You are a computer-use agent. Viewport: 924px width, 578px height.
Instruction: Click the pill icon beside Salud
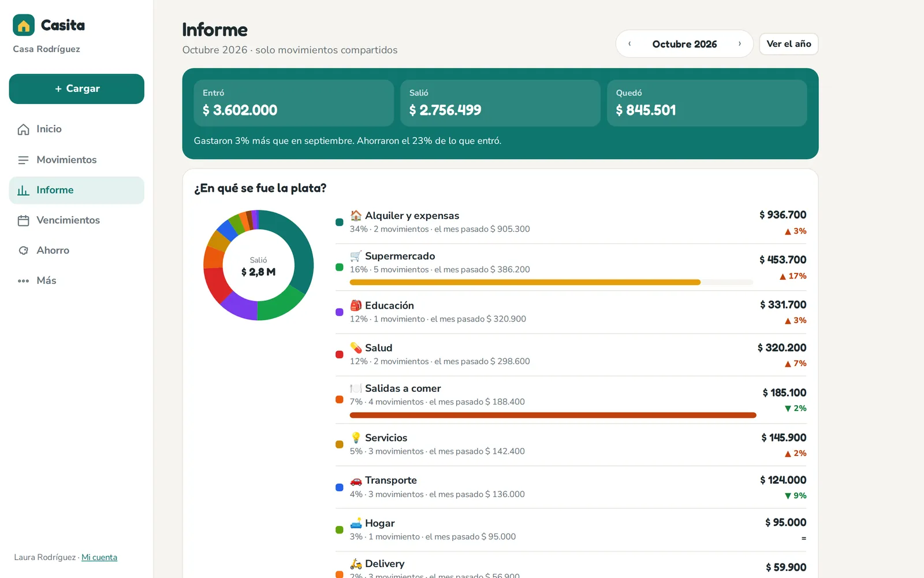tap(356, 348)
